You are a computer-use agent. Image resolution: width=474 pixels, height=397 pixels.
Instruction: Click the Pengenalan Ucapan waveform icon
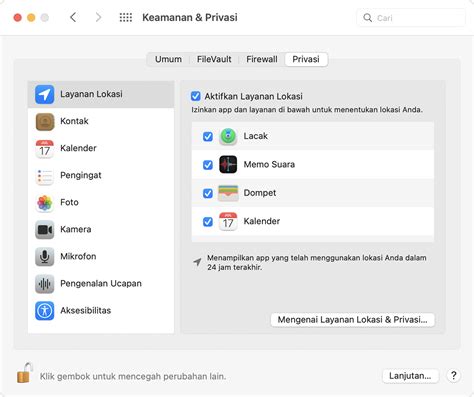(x=45, y=284)
